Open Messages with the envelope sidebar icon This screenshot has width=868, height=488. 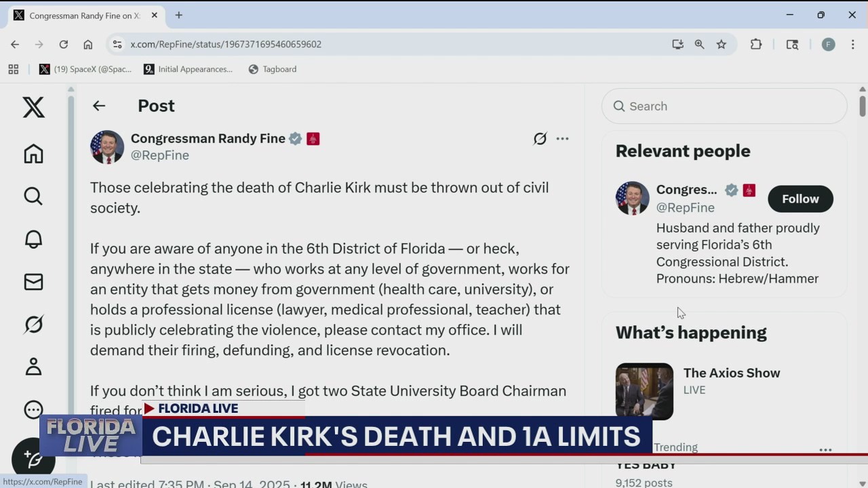(33, 282)
